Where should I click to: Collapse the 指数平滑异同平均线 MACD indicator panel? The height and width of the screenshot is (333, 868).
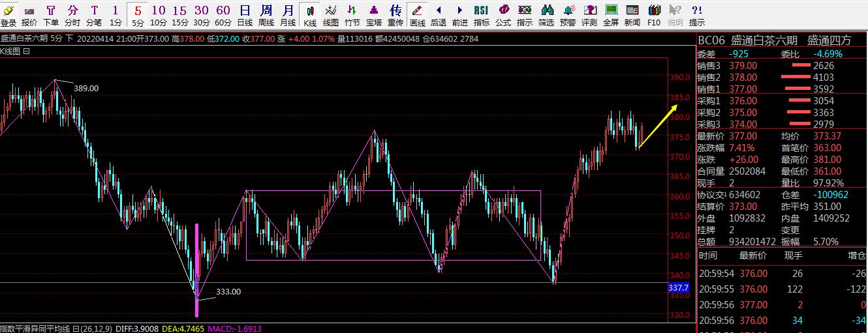coord(76,328)
